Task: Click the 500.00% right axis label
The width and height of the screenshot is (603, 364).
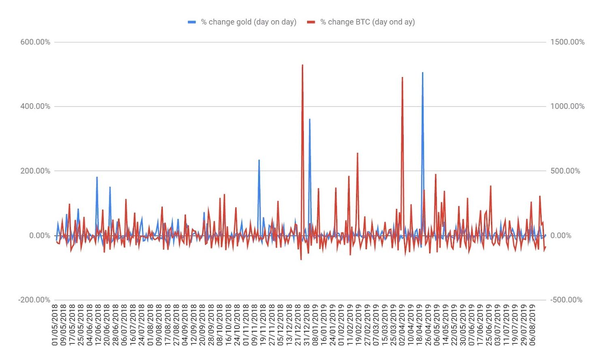Action: point(565,171)
